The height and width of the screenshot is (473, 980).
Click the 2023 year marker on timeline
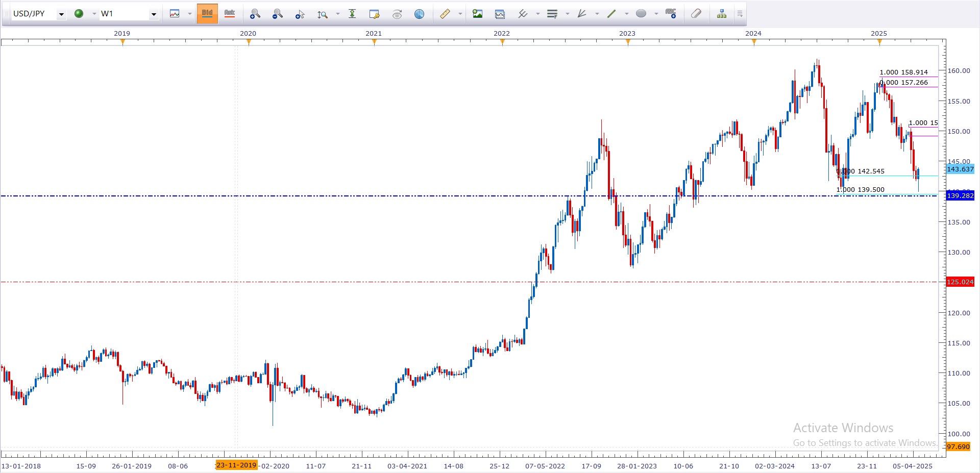pos(627,34)
